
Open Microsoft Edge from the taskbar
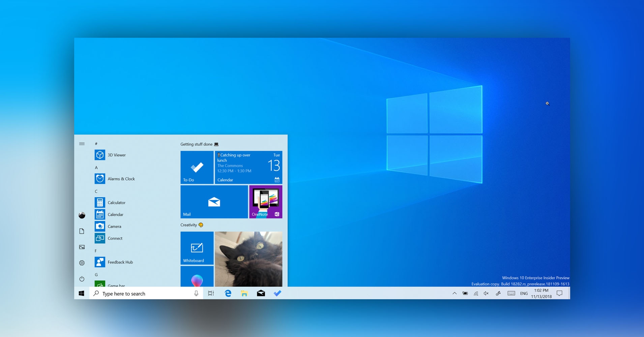tap(228, 293)
